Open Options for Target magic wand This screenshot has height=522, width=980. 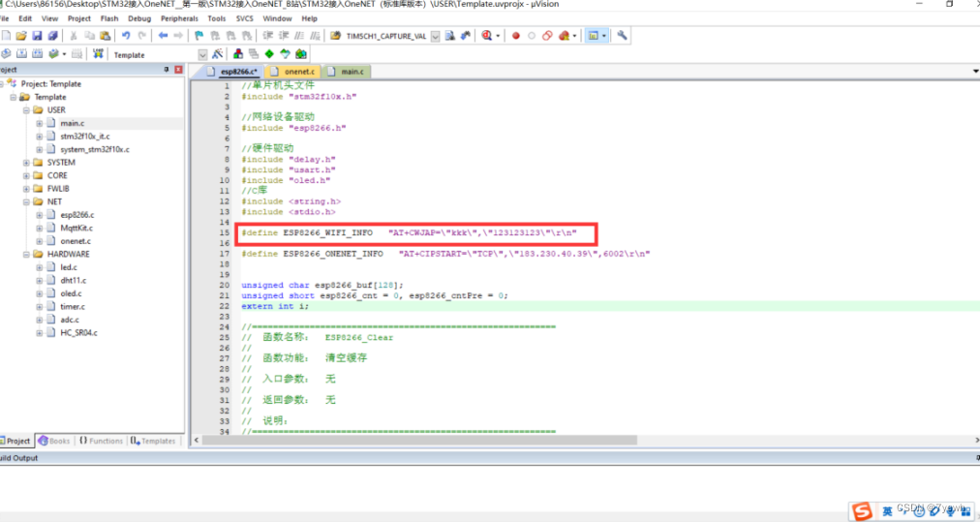(x=218, y=54)
